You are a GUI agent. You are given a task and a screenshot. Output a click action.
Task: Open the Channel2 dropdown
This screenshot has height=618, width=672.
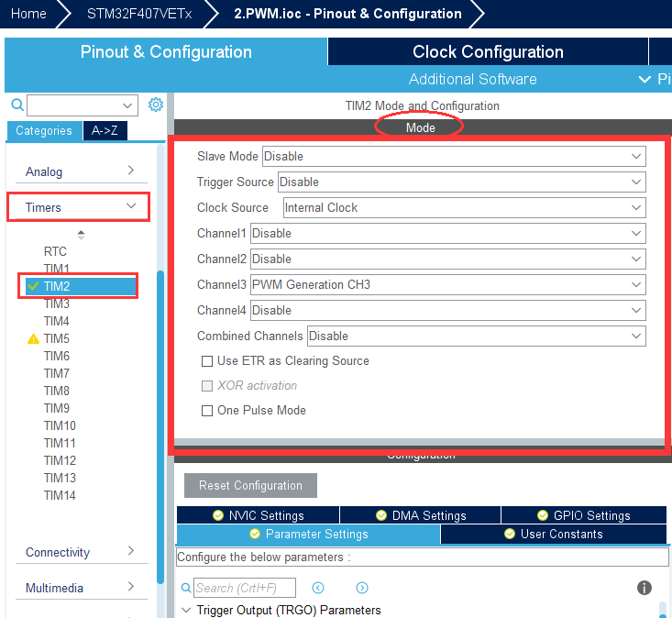point(448,259)
